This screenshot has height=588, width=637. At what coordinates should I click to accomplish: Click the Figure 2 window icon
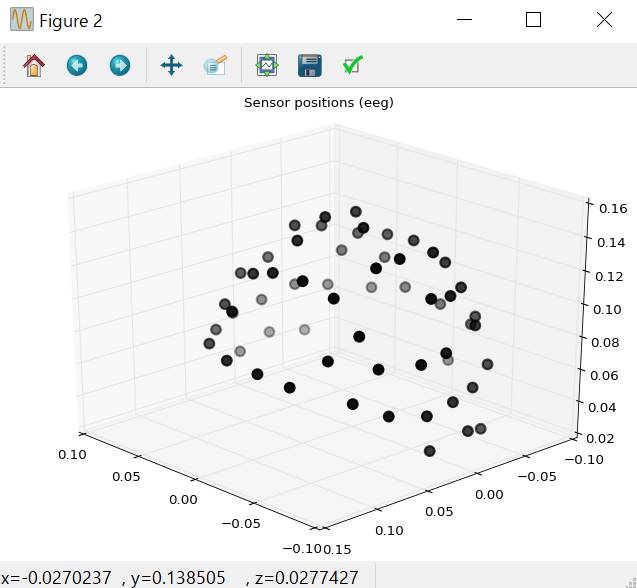(x=21, y=20)
